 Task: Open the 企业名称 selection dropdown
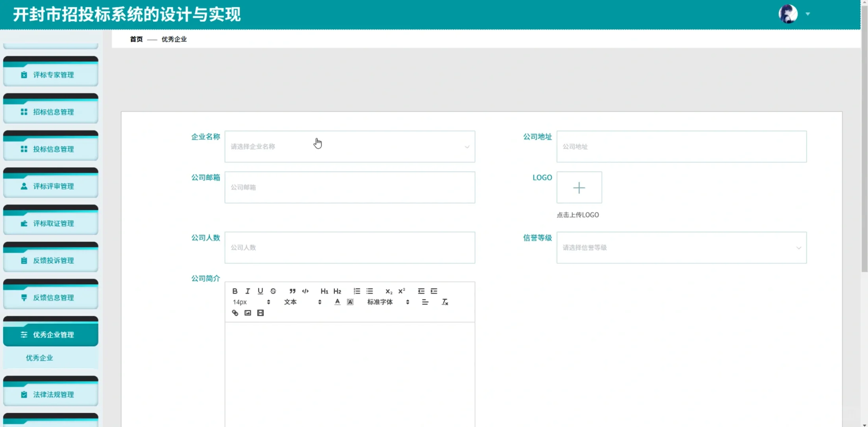[x=350, y=146]
